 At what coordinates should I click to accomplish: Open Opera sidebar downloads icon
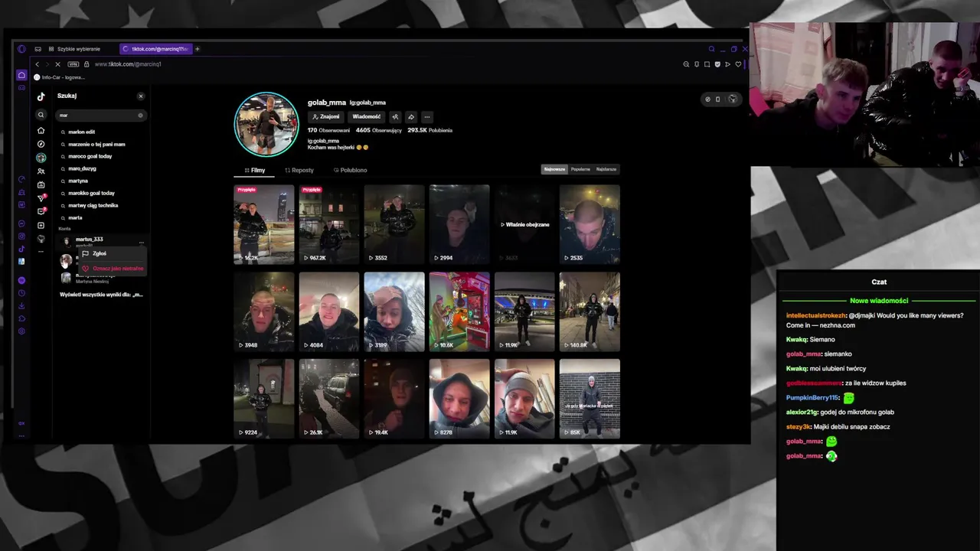click(x=21, y=306)
